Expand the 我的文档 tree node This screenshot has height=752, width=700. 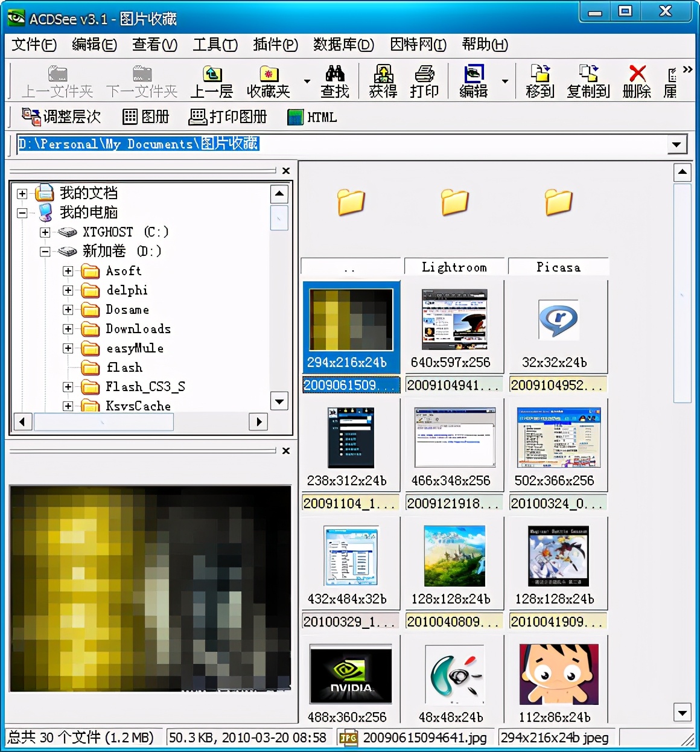tap(22, 194)
